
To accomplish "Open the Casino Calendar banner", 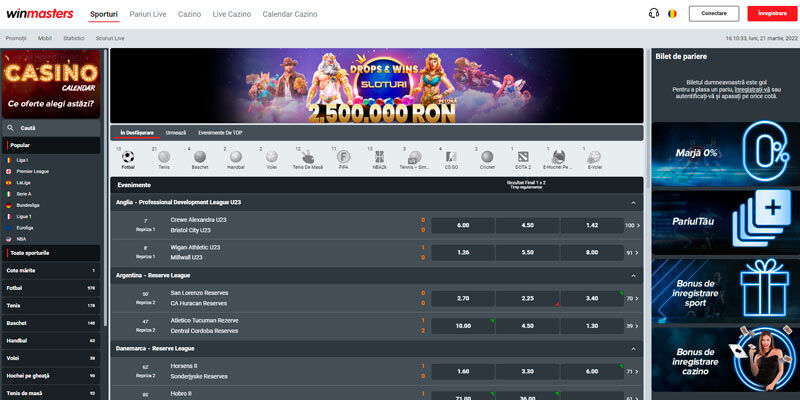I will (51, 84).
